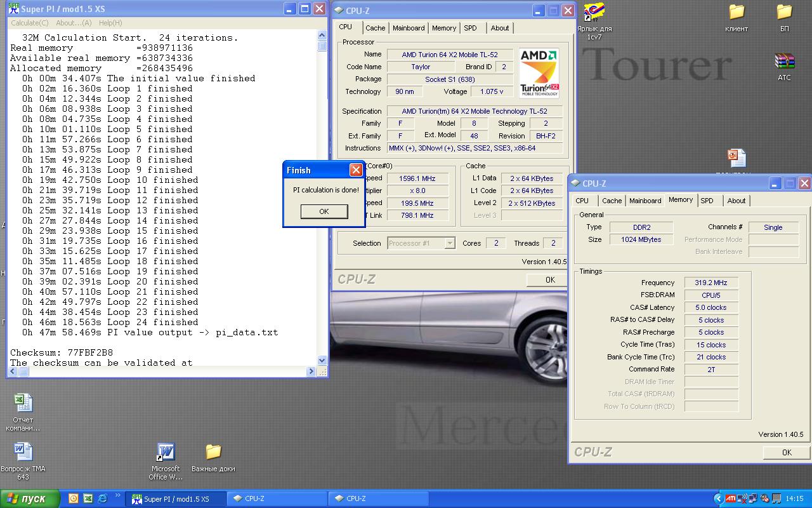Open the Важные доки folder
812x508 pixels.
(x=213, y=458)
